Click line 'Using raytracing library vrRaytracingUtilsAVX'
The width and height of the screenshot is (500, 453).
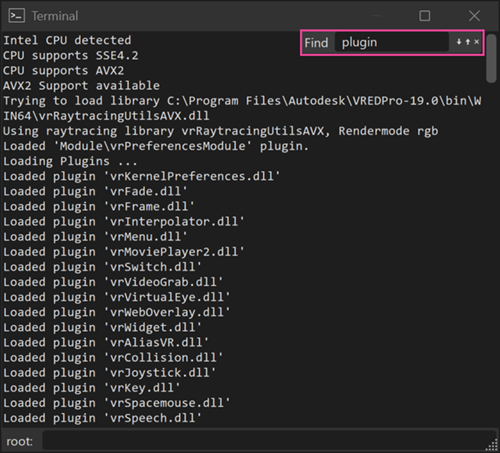(x=221, y=131)
